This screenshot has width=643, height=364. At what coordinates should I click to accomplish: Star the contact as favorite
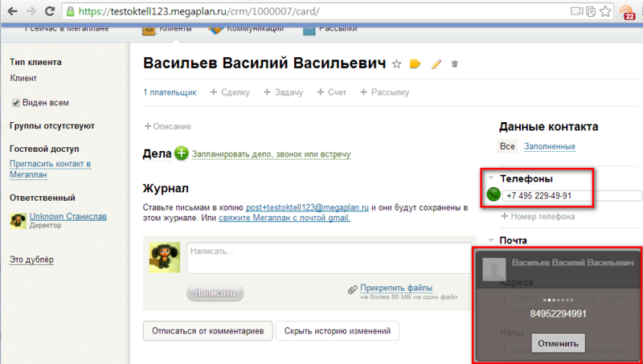[396, 64]
